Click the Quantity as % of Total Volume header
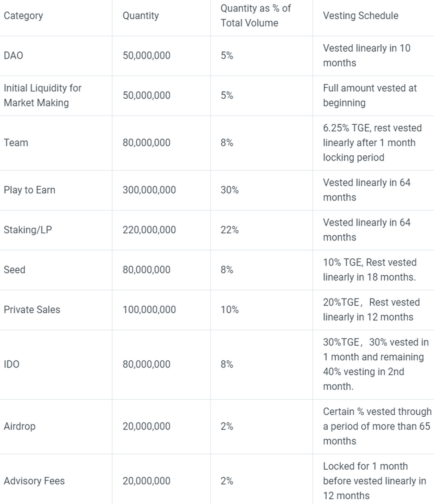This screenshot has width=434, height=504. pos(255,16)
